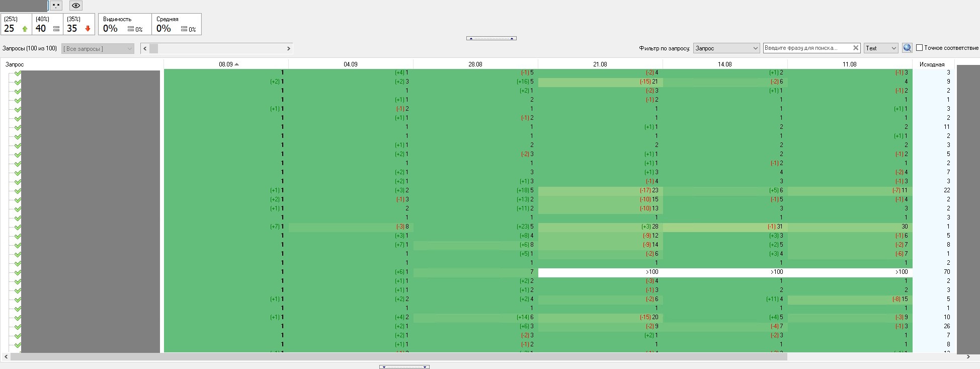Click the bottom scrollbar right arrow
The width and height of the screenshot is (980, 369).
(968, 356)
